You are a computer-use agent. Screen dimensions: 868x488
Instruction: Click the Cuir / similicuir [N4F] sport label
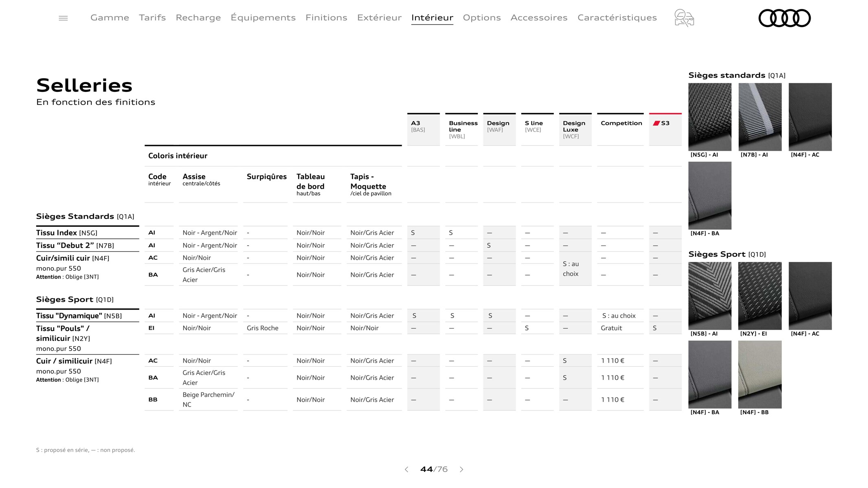74,361
